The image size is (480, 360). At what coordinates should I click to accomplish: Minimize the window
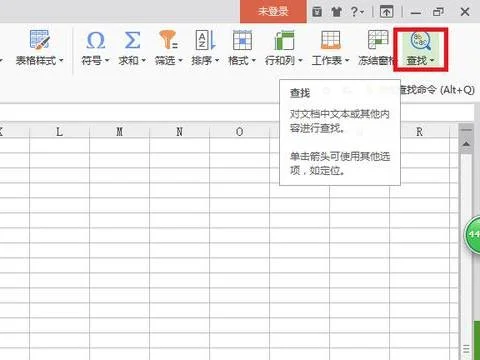click(416, 13)
